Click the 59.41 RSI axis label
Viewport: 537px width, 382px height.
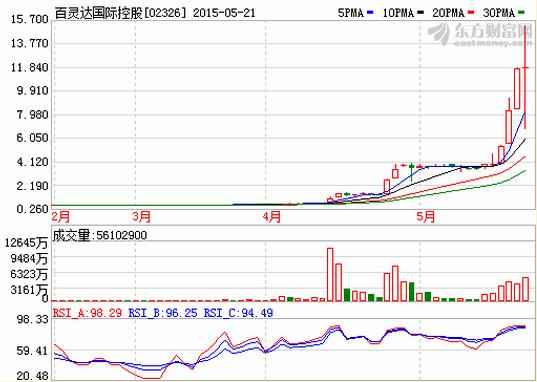[x=33, y=351]
